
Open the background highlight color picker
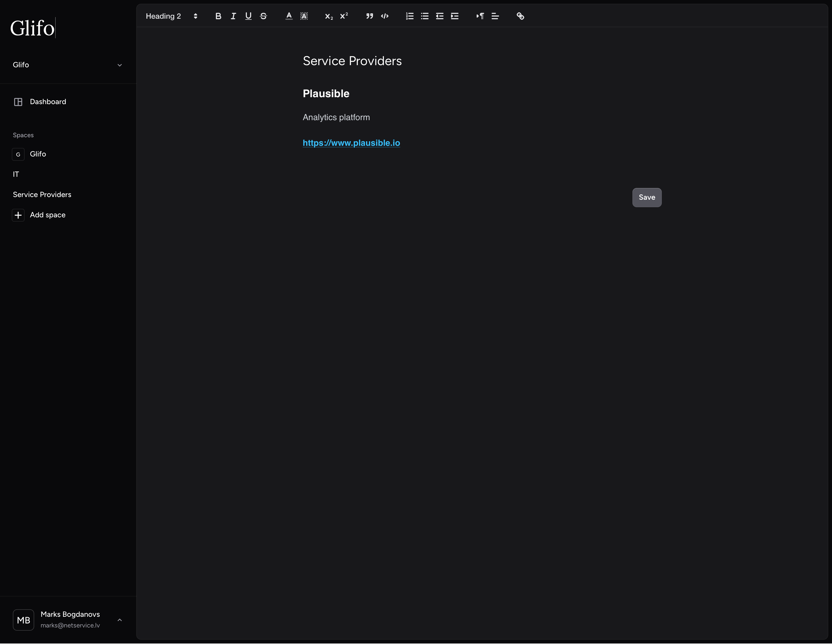click(304, 16)
